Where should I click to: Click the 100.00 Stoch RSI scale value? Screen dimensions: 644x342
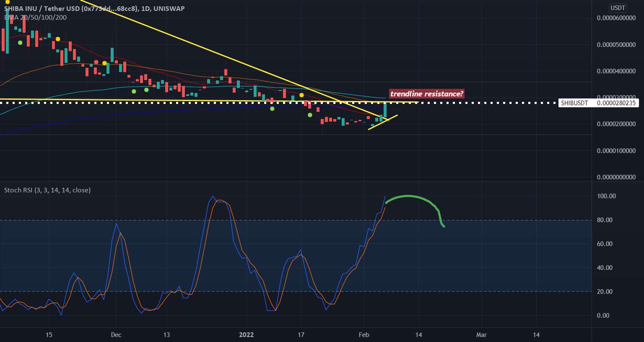pyautogui.click(x=606, y=196)
